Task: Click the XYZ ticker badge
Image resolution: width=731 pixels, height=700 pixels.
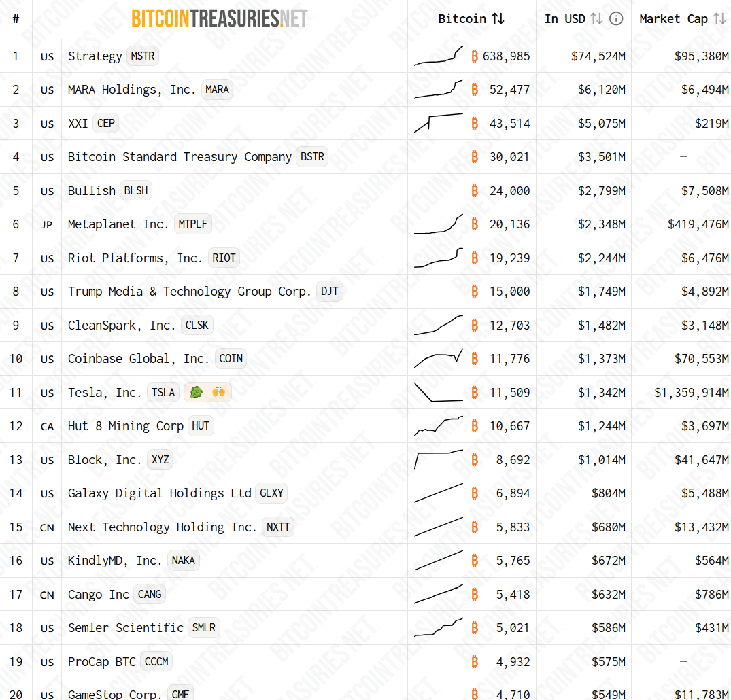Action: pos(160,459)
